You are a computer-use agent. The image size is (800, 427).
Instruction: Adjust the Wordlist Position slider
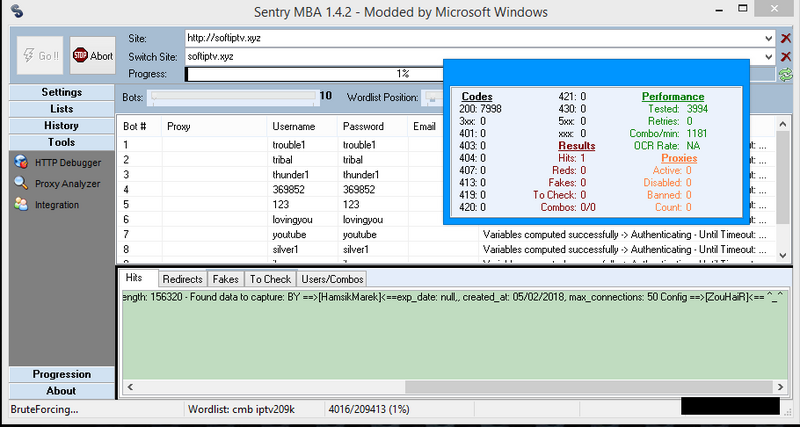coord(434,96)
